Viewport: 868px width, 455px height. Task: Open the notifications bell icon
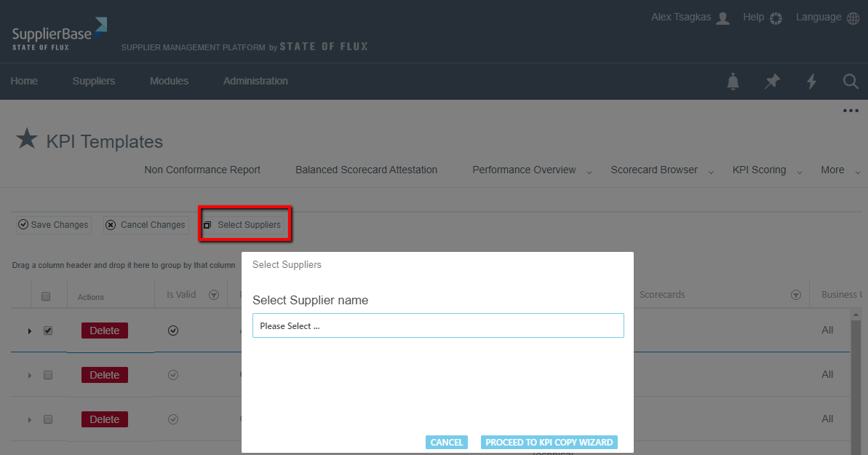click(x=733, y=82)
